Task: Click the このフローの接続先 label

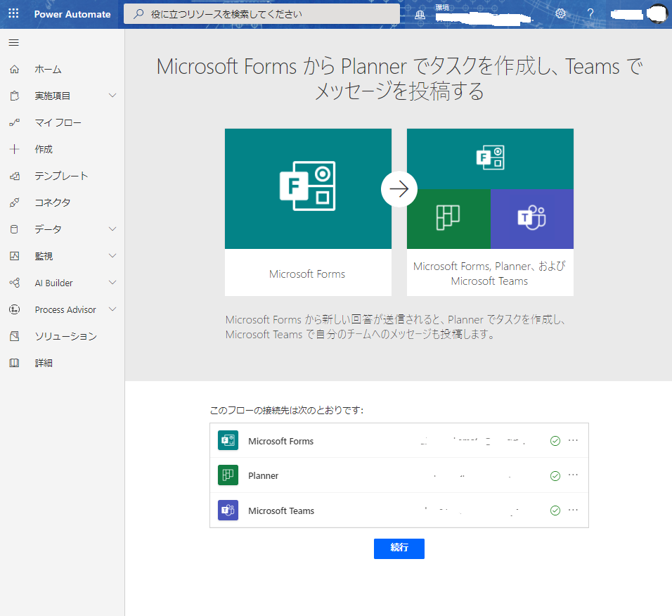Action: pos(287,410)
